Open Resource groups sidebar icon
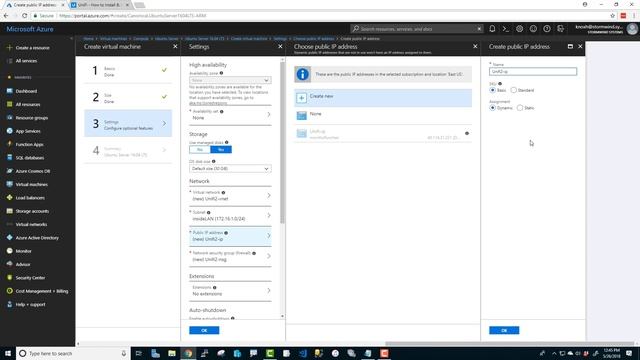Image resolution: width=640 pixels, height=360 pixels. coord(9,118)
